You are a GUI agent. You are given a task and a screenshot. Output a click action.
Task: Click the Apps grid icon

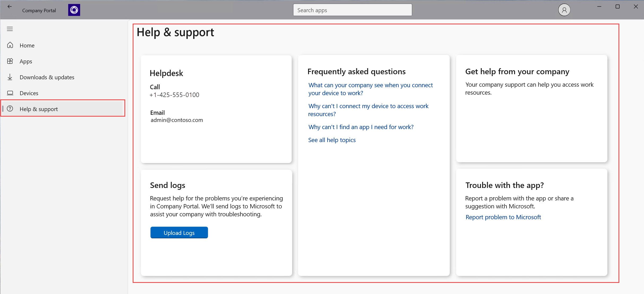click(x=10, y=61)
